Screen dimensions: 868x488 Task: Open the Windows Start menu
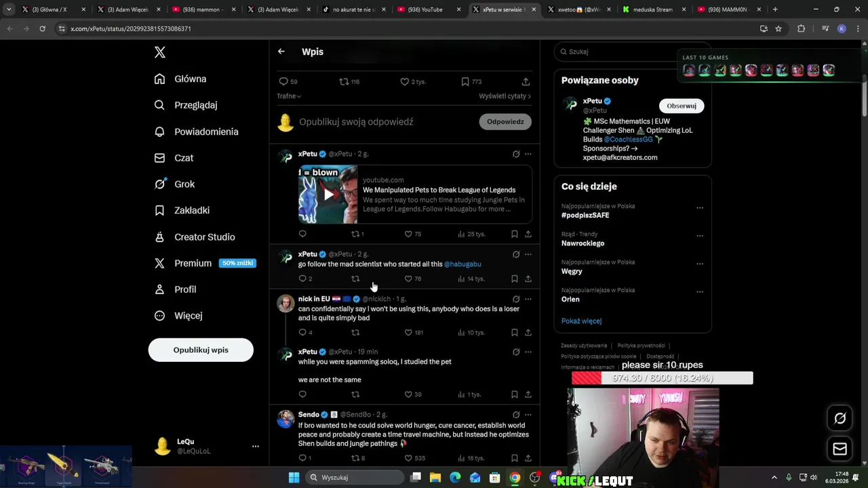tap(294, 478)
